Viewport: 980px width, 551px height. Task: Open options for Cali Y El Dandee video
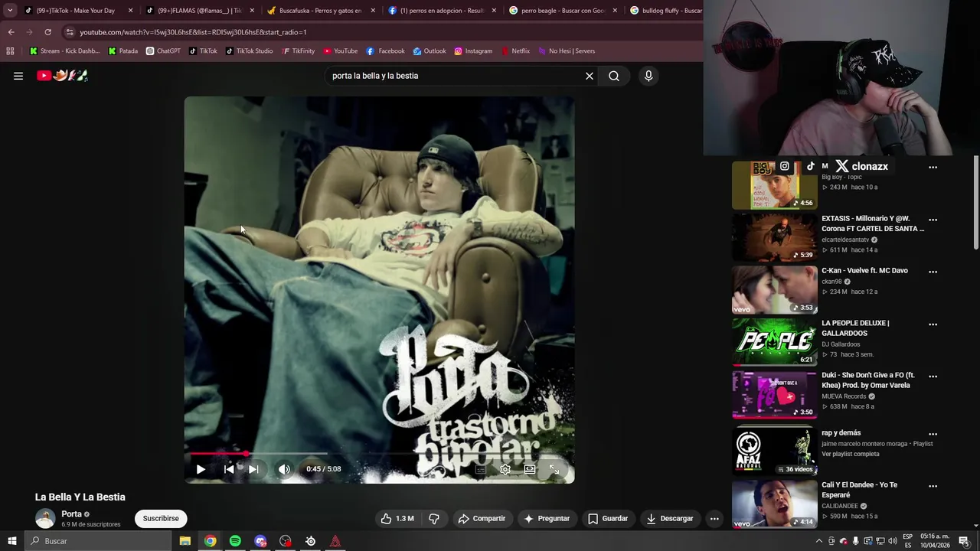pos(933,486)
